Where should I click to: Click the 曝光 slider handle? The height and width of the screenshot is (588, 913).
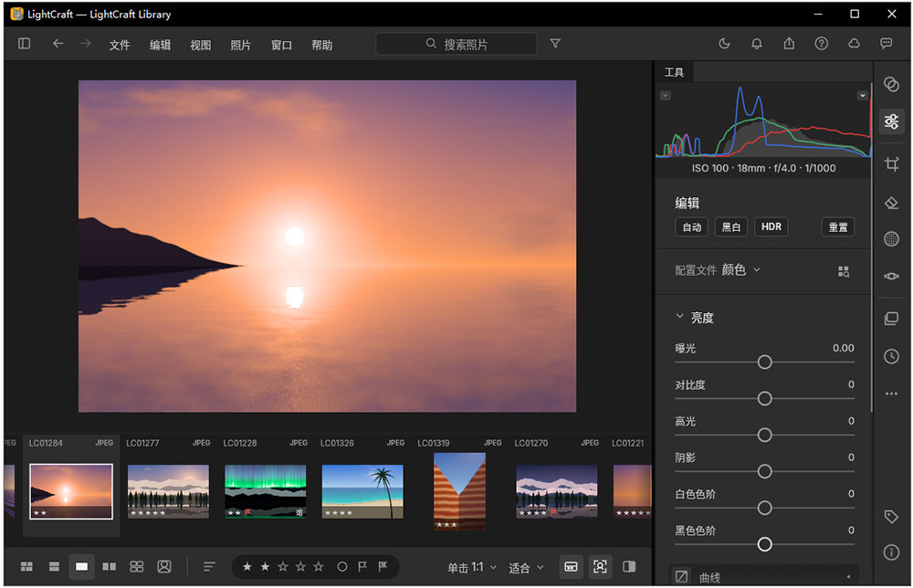click(764, 362)
